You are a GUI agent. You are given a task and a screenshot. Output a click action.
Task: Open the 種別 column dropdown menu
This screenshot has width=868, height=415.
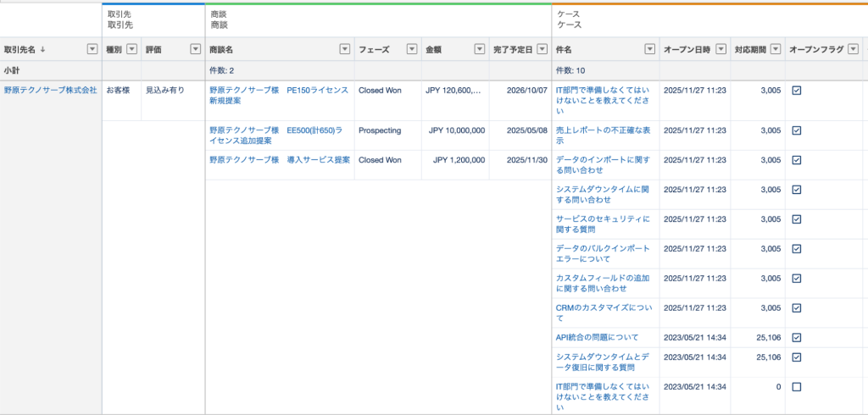coord(131,50)
